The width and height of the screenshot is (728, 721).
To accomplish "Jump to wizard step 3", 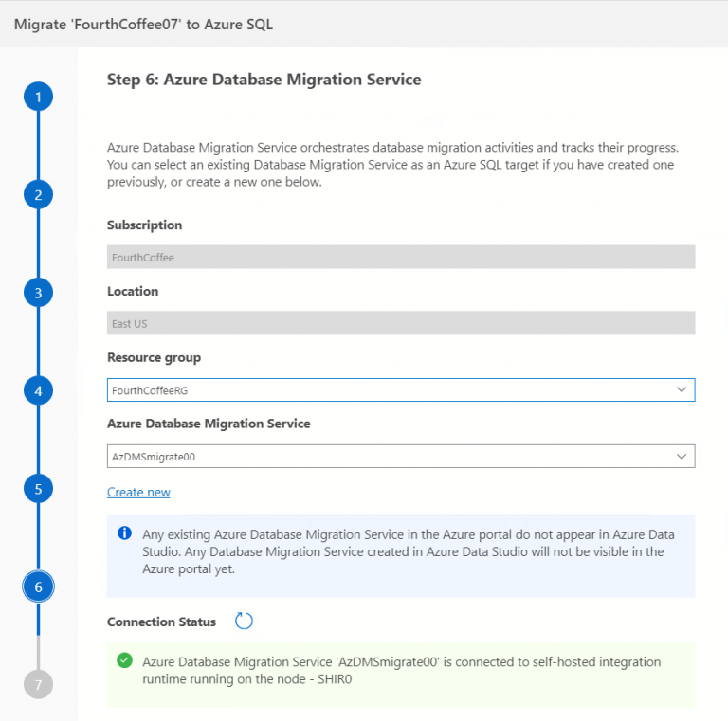I will (x=38, y=293).
